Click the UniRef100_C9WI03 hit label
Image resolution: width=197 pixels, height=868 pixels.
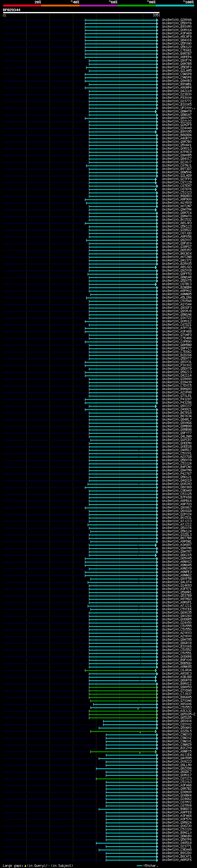point(177,735)
